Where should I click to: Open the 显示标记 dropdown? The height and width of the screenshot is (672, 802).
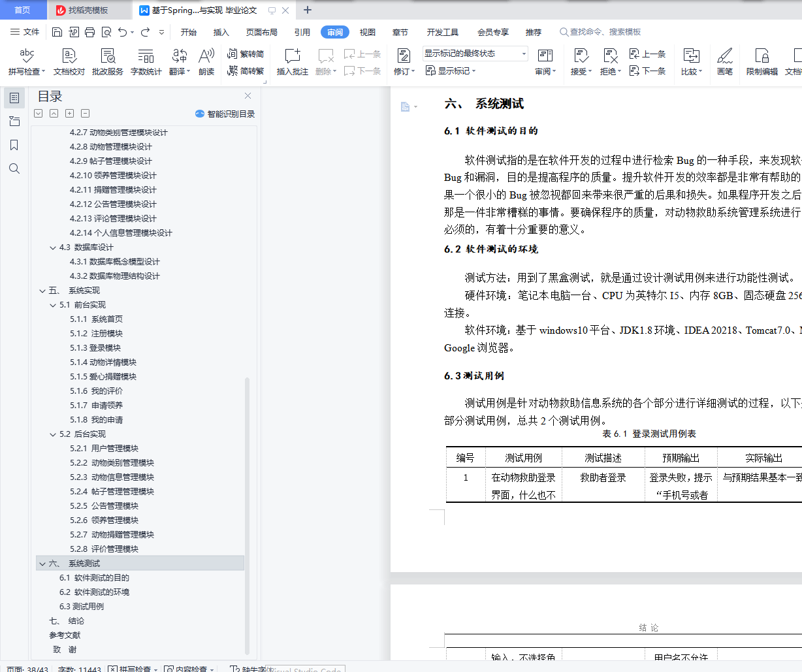tap(451, 71)
